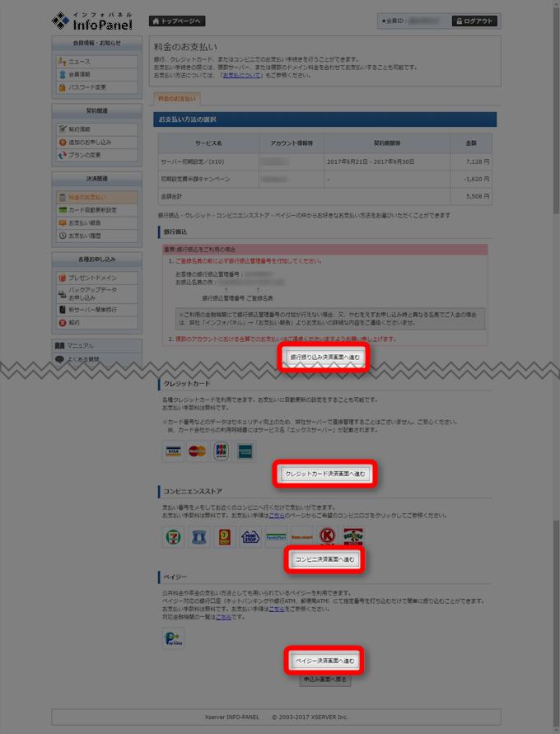Viewport: 560px width, 734px height.
Task: Click 銀行振り込み決済画面へ進む button
Action: pyautogui.click(x=324, y=358)
